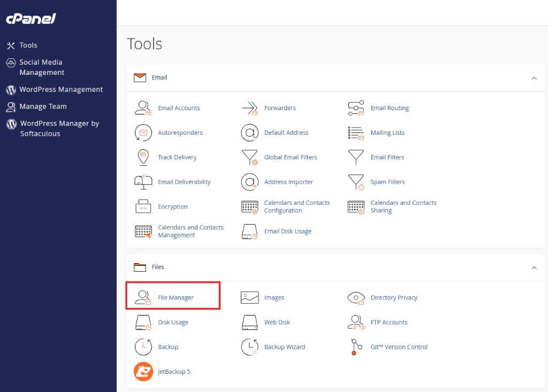Viewport: 548px width, 392px height.
Task: Open the Track Delivery link
Action: (x=177, y=157)
